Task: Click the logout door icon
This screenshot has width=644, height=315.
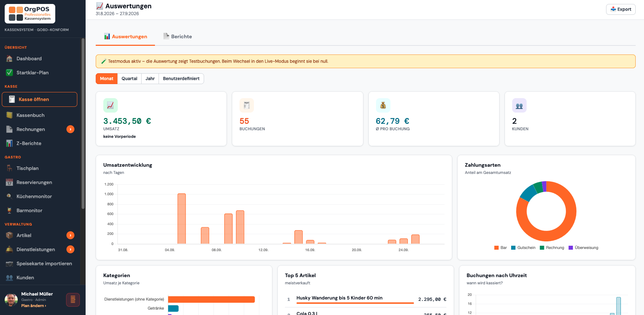Action: [73, 300]
